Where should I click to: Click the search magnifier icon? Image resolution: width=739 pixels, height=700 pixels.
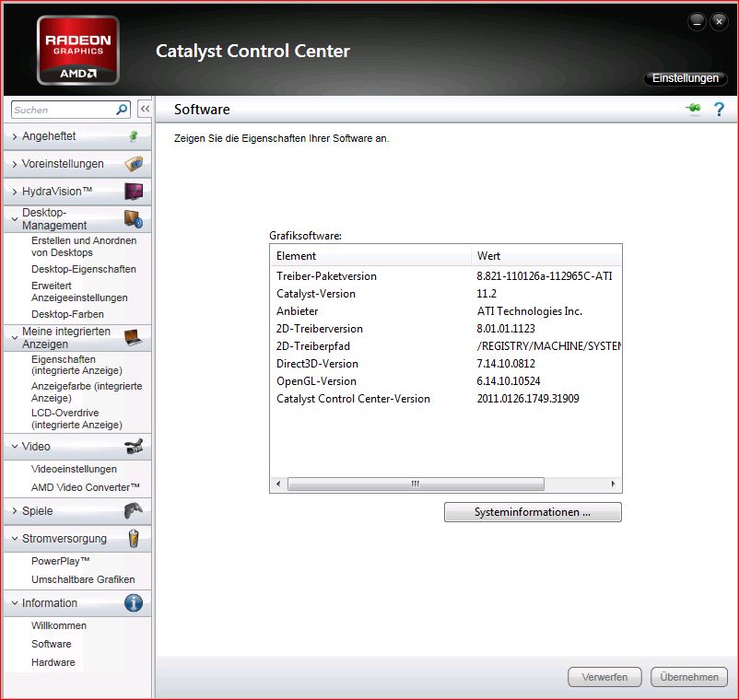tap(121, 110)
